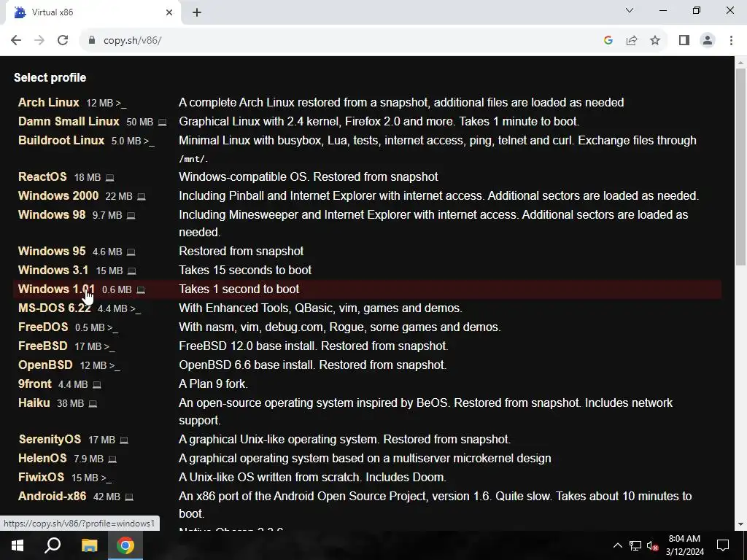Image resolution: width=747 pixels, height=560 pixels.
Task: Start the ReactOS profile
Action: click(x=42, y=176)
